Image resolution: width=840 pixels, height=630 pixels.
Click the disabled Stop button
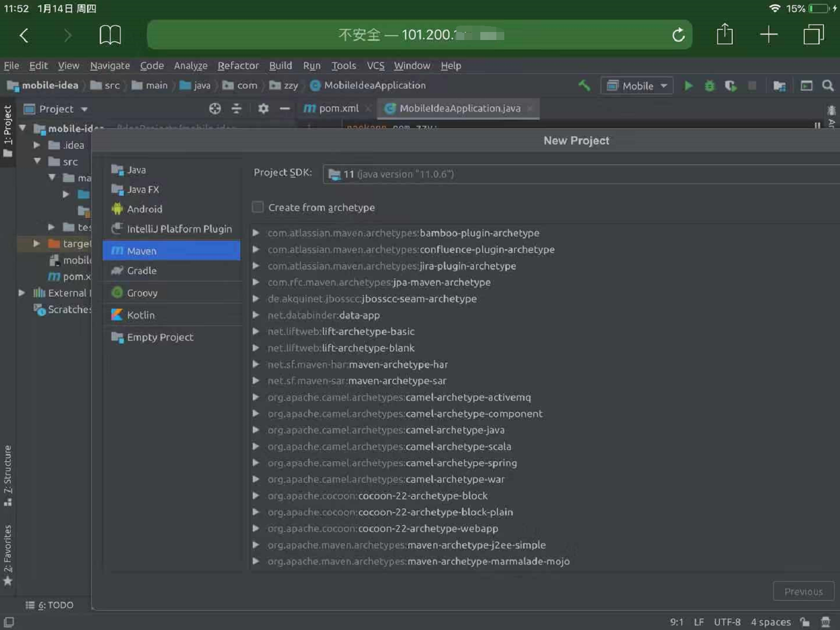[752, 85]
